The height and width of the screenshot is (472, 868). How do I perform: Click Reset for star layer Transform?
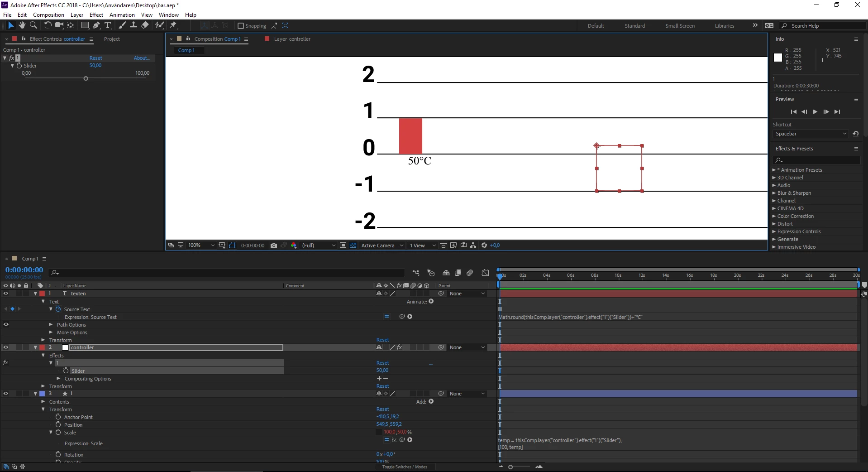382,409
